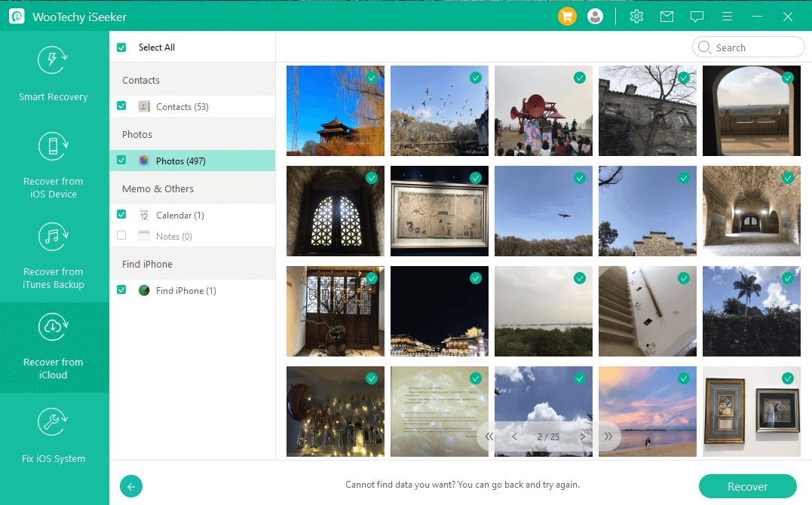Image resolution: width=812 pixels, height=505 pixels.
Task: Select the red-roofed pavilion photo thumbnail
Action: 335,111
